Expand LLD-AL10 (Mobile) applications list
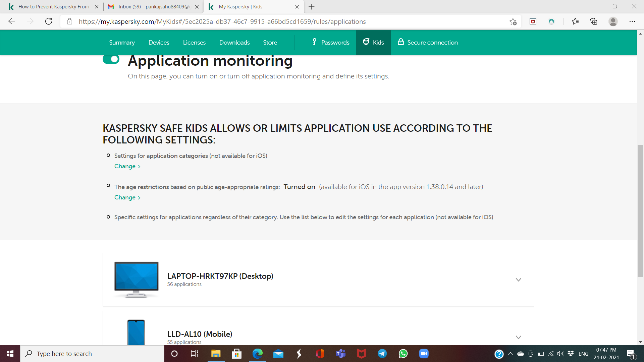 point(518,337)
